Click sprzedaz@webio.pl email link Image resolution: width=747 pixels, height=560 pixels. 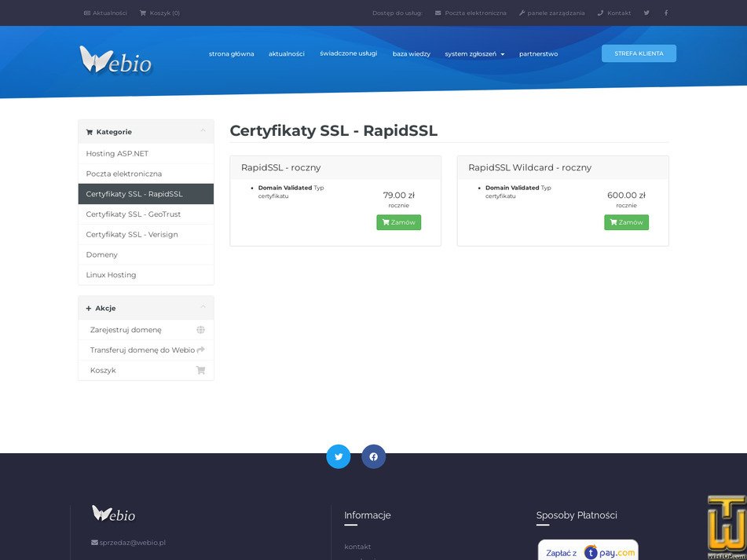tap(129, 543)
